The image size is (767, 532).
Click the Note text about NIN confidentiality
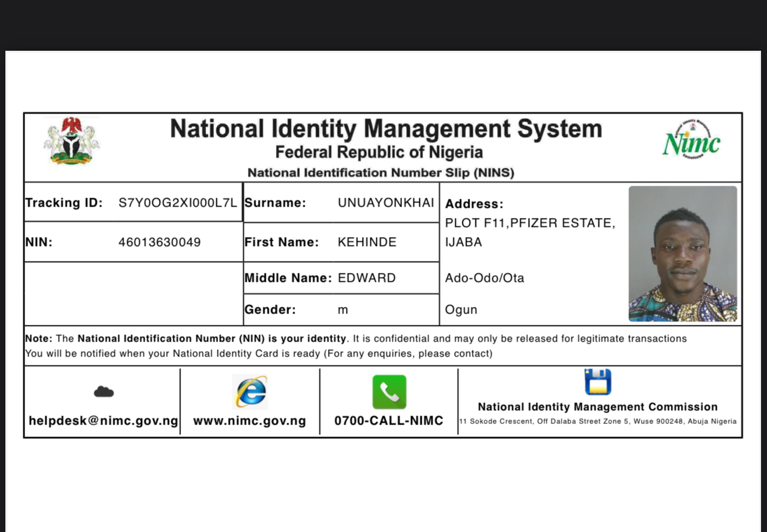coord(356,339)
